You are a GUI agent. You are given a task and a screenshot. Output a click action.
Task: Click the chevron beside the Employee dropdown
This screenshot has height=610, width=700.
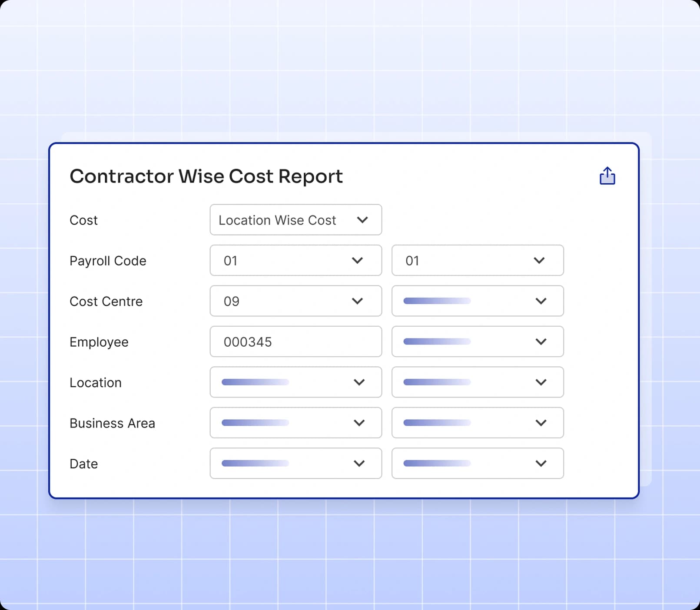541,341
